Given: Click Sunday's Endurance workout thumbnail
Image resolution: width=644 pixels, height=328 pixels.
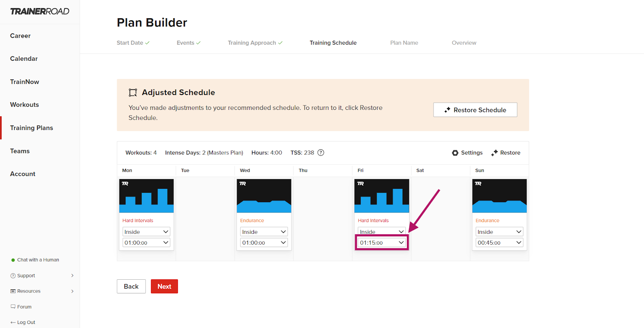Looking at the screenshot, I should pyautogui.click(x=500, y=196).
